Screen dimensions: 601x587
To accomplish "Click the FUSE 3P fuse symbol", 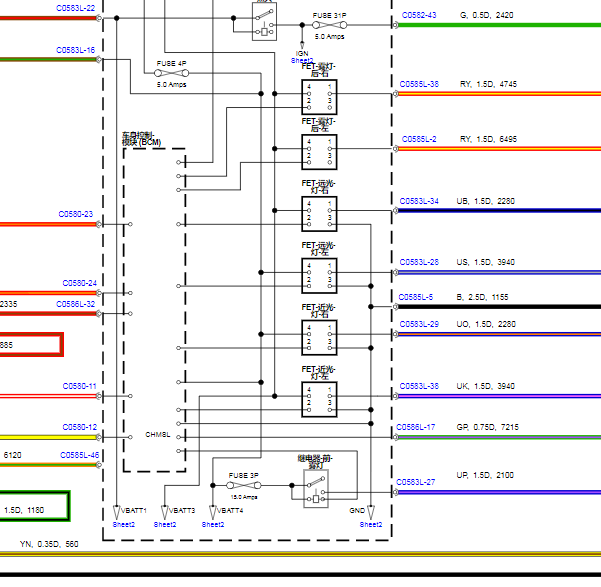I will [244, 485].
